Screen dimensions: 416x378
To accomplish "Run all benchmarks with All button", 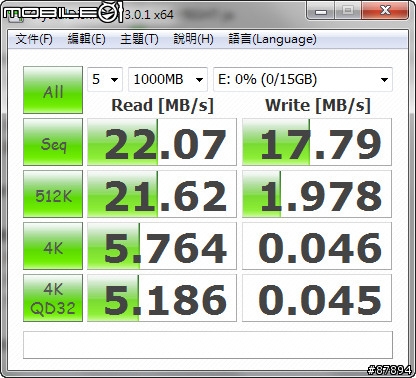I will [x=53, y=90].
